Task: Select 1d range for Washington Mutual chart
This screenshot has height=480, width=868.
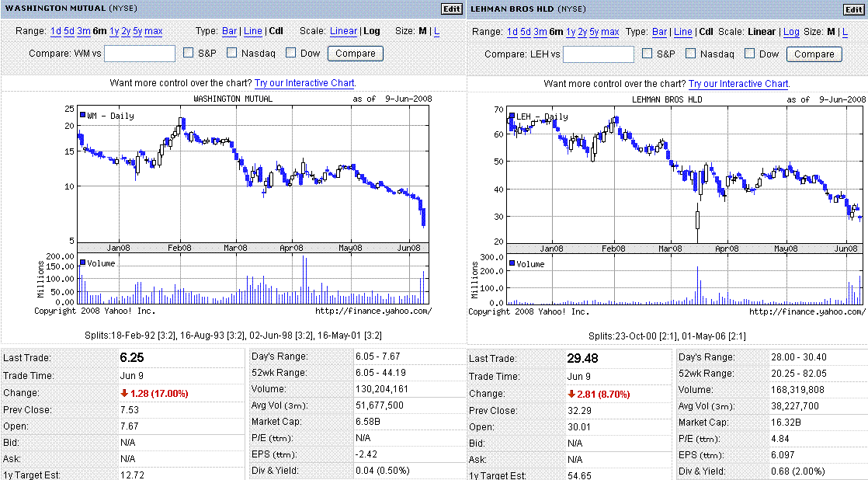Action: (56, 32)
